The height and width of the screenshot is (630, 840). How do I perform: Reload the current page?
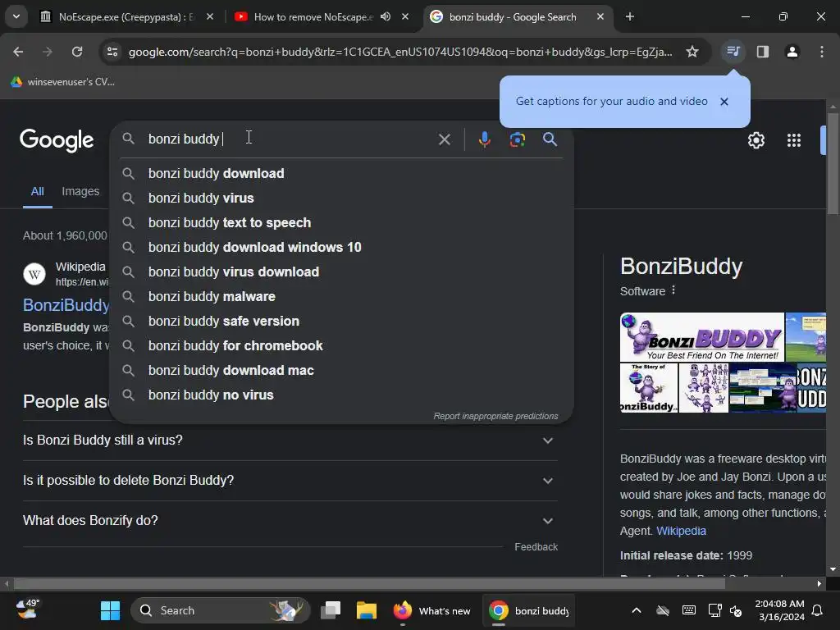tap(77, 52)
